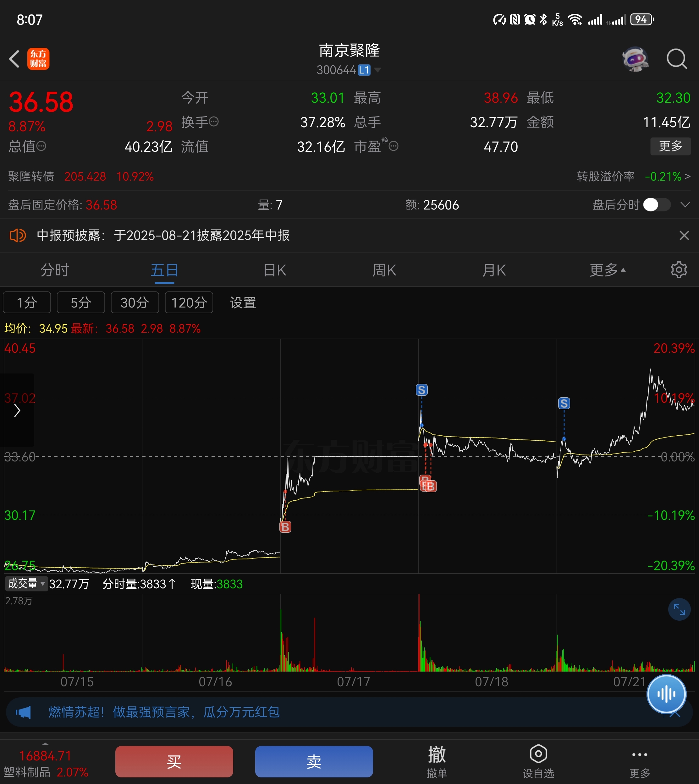Tap the 07/21 date label
699x784 pixels.
[x=630, y=682]
